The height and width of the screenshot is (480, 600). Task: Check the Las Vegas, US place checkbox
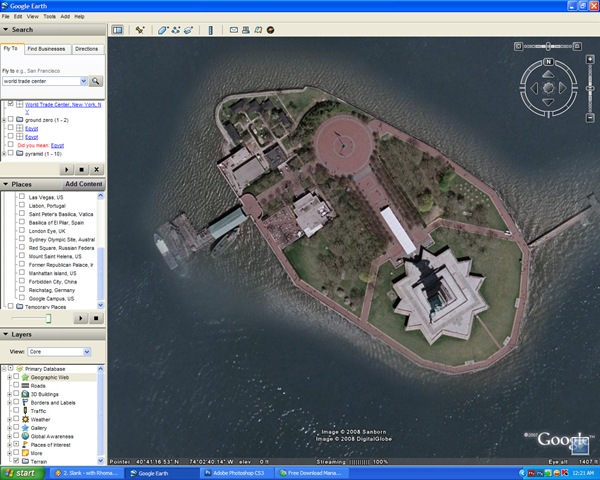tap(22, 197)
